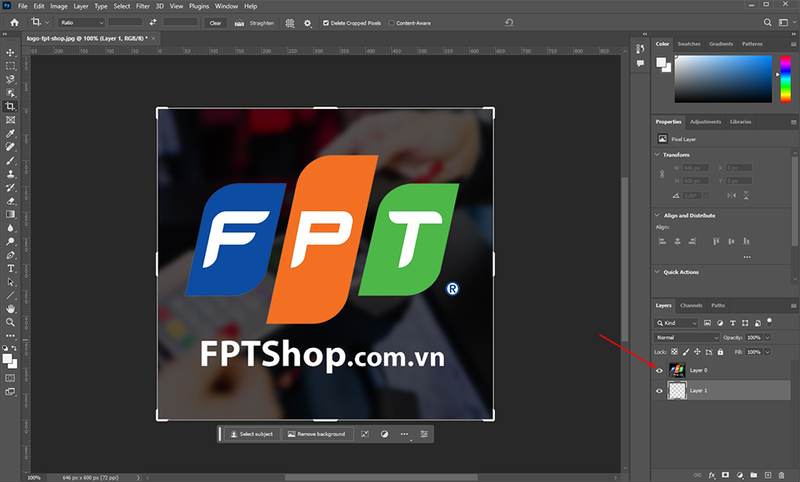Open the search icon at top right
Image resolution: width=800 pixels, height=482 pixels.
pyautogui.click(x=767, y=22)
